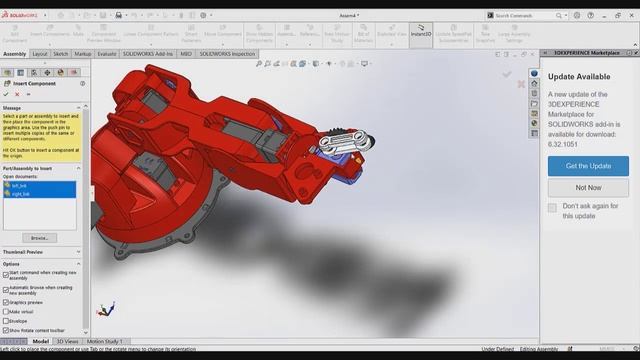The height and width of the screenshot is (360, 640).
Task: Switch to the MBD tab
Action: [186, 54]
